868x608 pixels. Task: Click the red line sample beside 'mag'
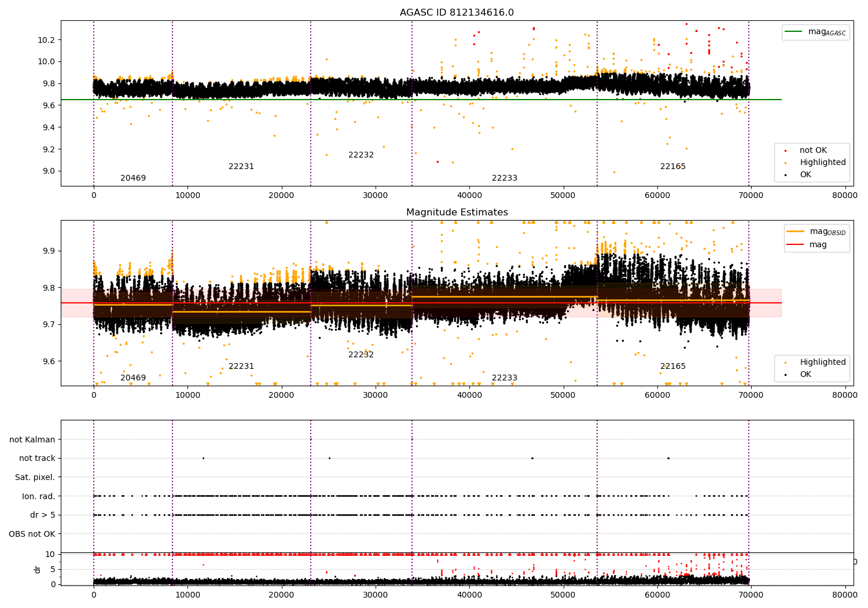pyautogui.click(x=796, y=245)
